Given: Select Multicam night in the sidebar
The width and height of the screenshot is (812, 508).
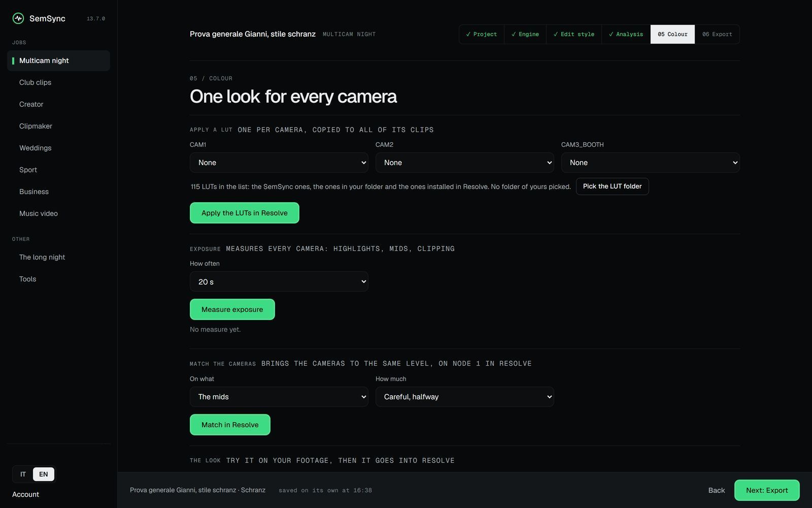Looking at the screenshot, I should [x=58, y=60].
